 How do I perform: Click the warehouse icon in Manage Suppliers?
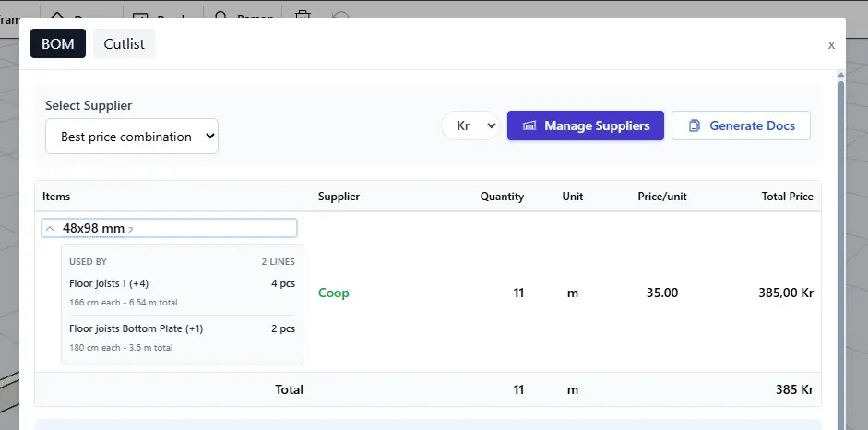pos(529,125)
